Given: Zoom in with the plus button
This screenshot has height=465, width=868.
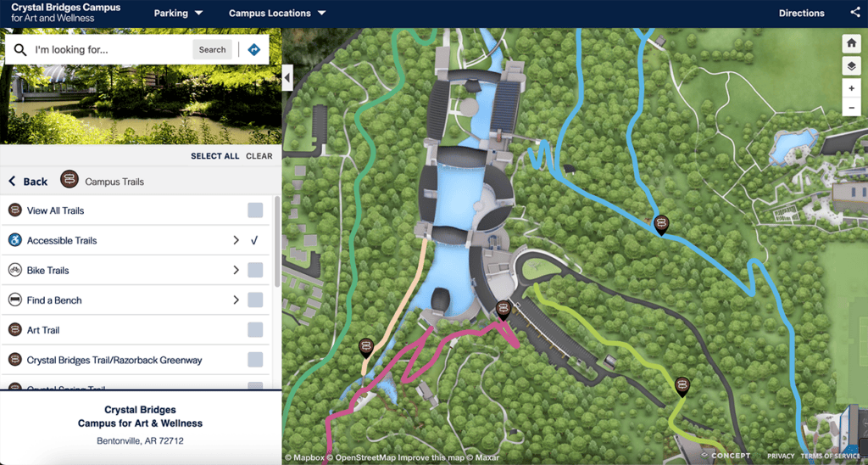Looking at the screenshot, I should tap(852, 88).
